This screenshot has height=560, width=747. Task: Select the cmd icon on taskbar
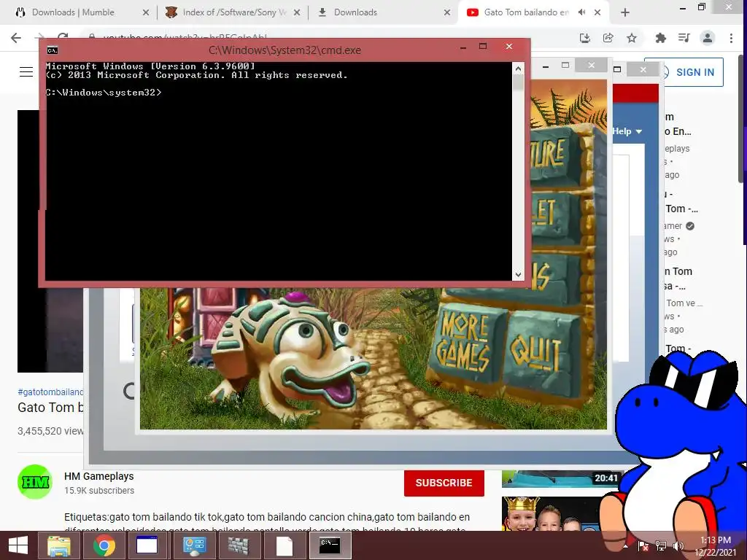(330, 545)
